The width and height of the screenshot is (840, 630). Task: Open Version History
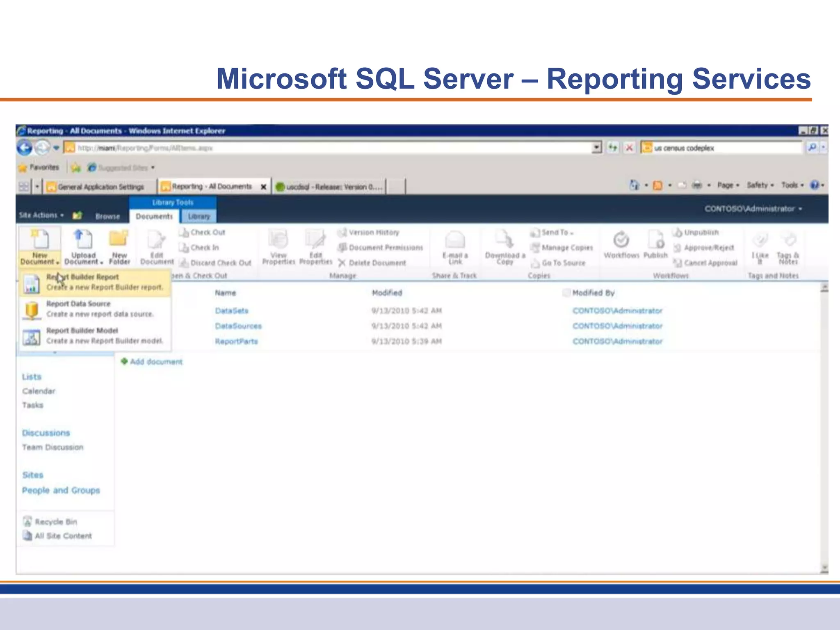tap(368, 233)
